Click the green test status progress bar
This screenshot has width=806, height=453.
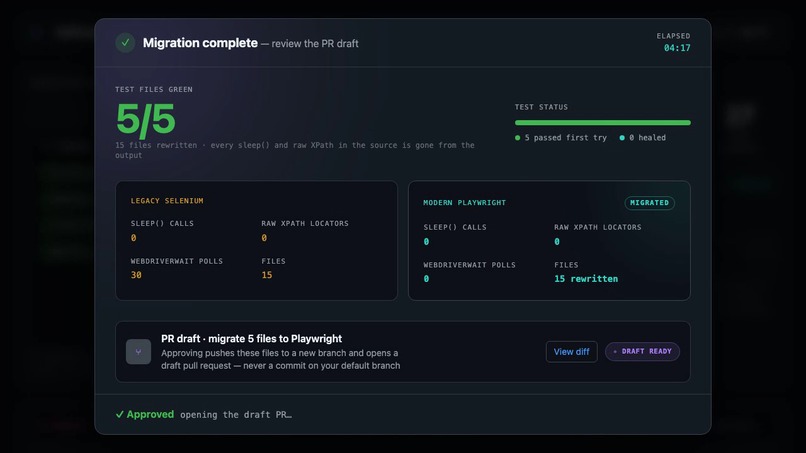pyautogui.click(x=602, y=123)
